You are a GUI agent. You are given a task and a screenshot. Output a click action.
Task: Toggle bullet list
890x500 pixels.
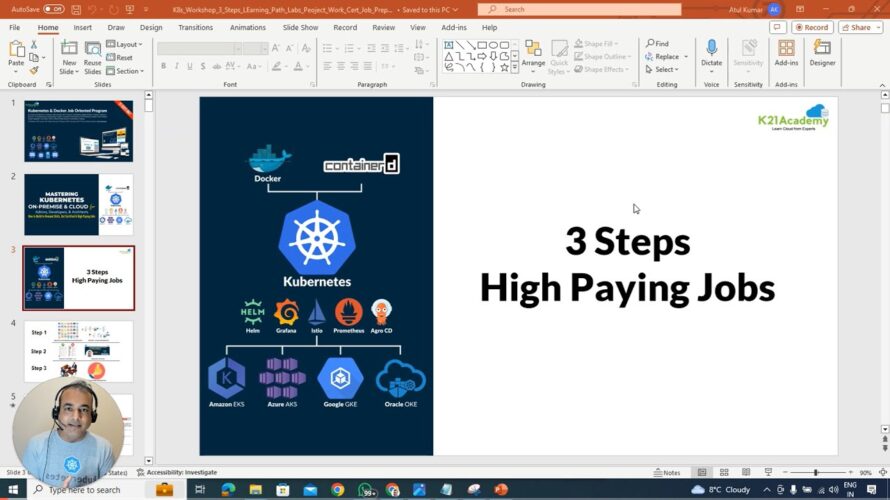click(327, 48)
